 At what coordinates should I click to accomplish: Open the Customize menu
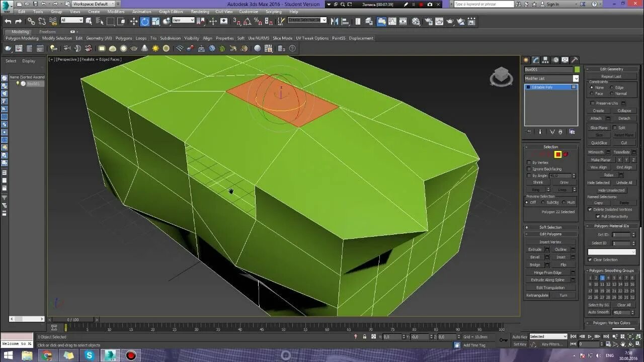(249, 12)
